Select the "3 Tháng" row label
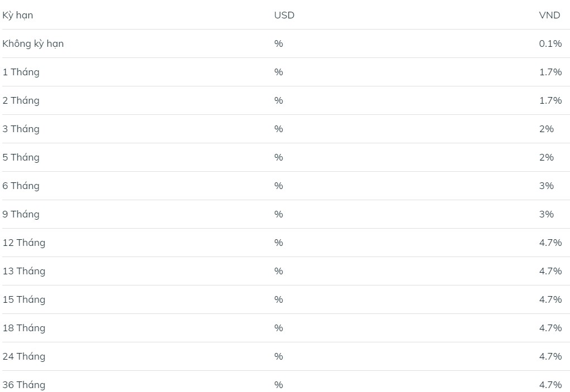Screen dimensions: 570x392 pyautogui.click(x=21, y=129)
